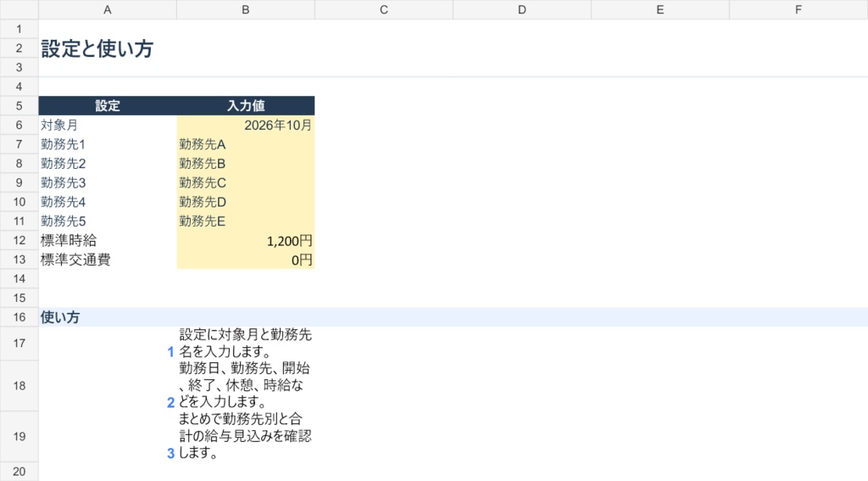Select the 勤務先5 label cell

[x=108, y=221]
